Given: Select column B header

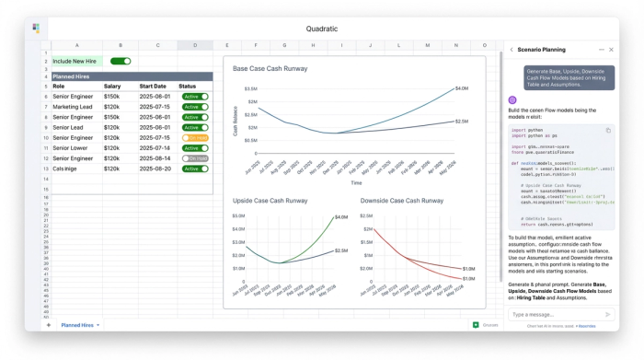Looking at the screenshot, I should tap(121, 45).
